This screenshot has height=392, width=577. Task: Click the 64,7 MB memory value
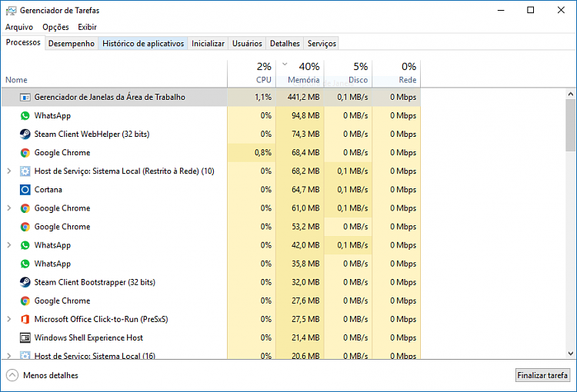(x=305, y=190)
